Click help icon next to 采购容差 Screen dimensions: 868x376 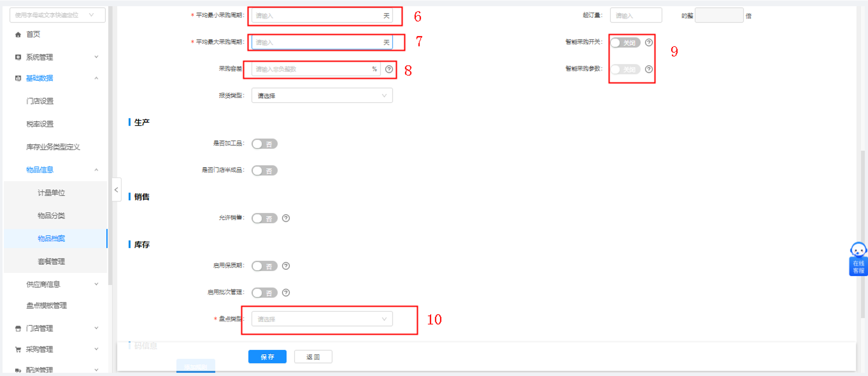coord(389,69)
